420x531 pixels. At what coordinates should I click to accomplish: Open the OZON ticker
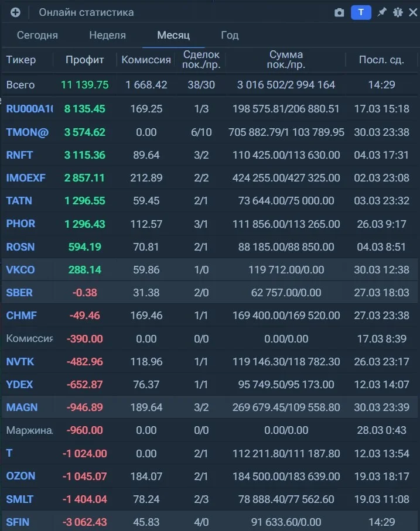click(x=21, y=476)
